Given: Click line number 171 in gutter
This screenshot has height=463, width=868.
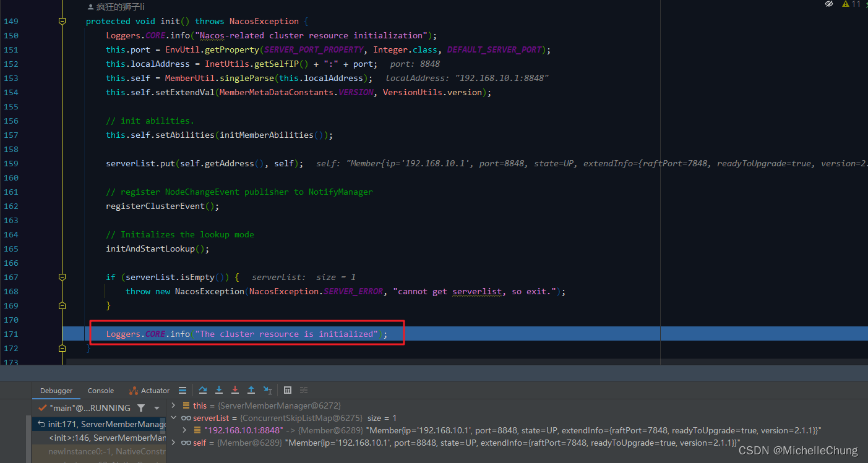Looking at the screenshot, I should pos(11,334).
